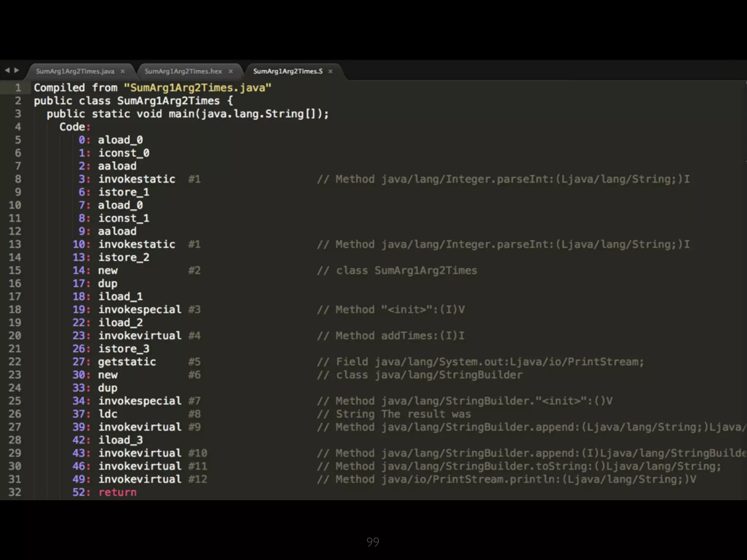This screenshot has height=560, width=747.
Task: Click the left tab-scroll arrow
Action: (x=7, y=70)
